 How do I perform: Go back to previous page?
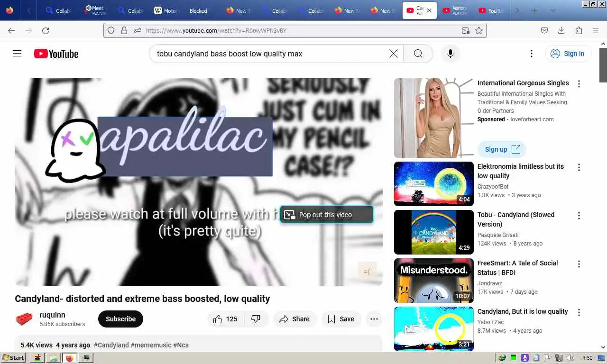(11, 30)
